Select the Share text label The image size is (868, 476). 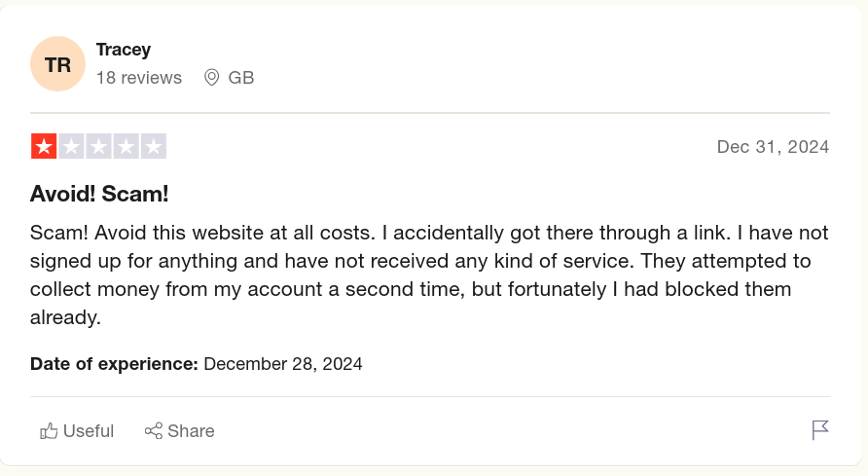pyautogui.click(x=191, y=431)
